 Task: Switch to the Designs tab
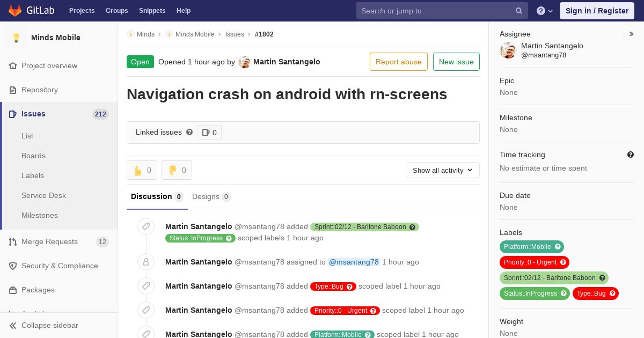point(211,196)
